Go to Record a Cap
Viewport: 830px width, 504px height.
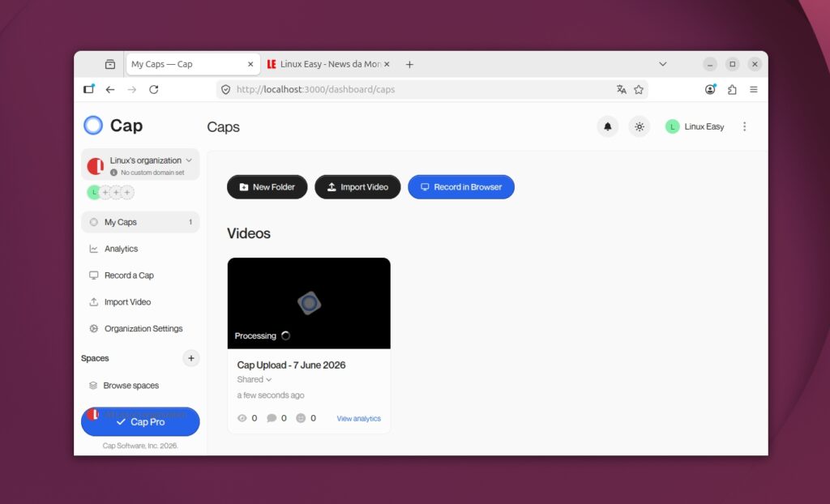tap(140, 275)
